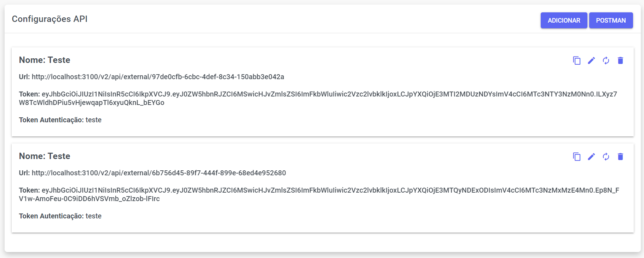Click the ADICIONAR button
The width and height of the screenshot is (644, 258).
tap(564, 20)
